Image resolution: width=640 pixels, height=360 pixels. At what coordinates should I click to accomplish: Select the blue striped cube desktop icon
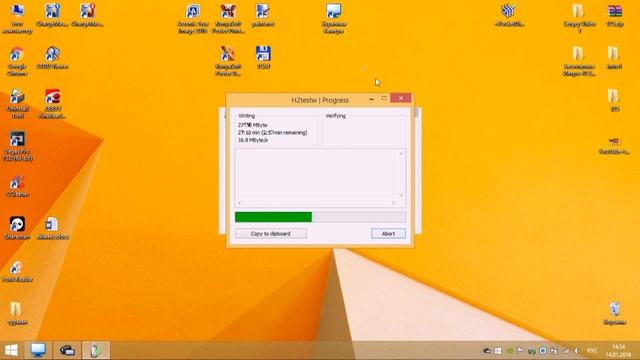click(x=509, y=15)
